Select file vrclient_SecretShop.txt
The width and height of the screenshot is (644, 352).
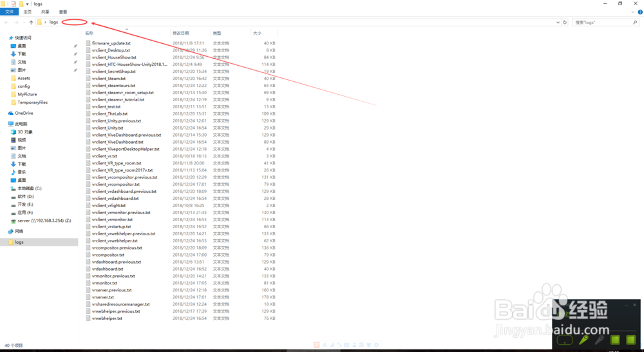pos(114,72)
